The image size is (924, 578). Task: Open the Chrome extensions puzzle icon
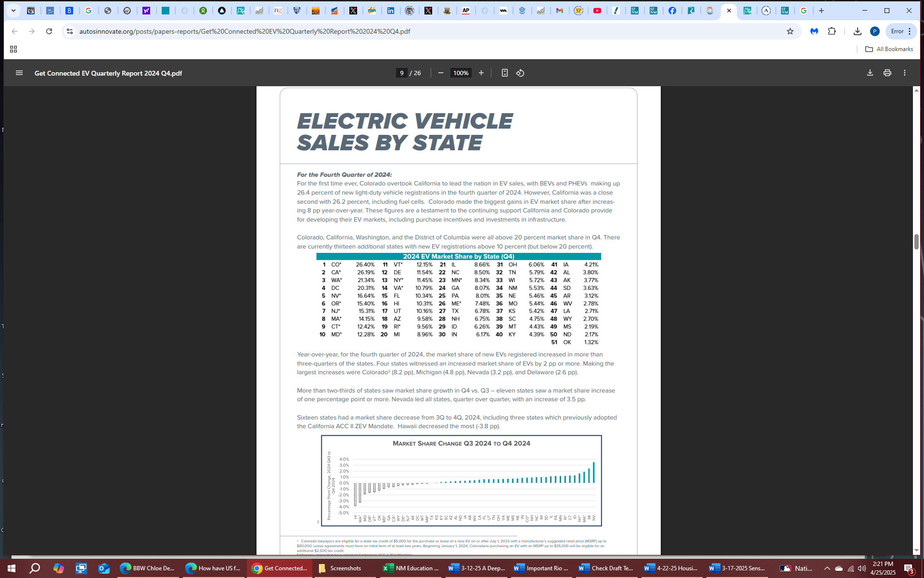832,31
